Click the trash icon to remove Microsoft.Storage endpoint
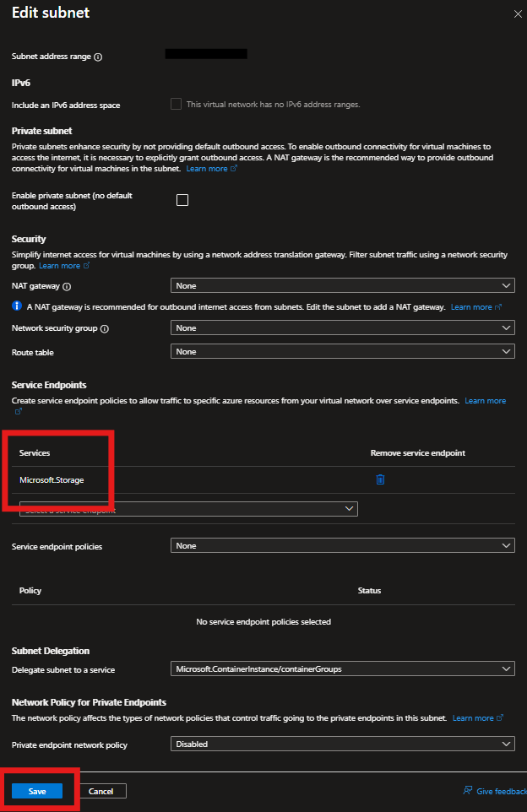Viewport: 527px width, 812px height. click(380, 479)
